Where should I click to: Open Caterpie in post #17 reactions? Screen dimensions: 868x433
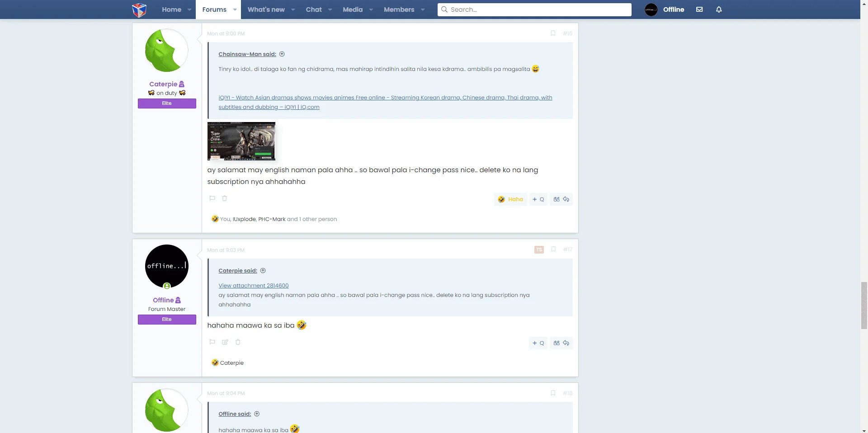click(x=232, y=363)
